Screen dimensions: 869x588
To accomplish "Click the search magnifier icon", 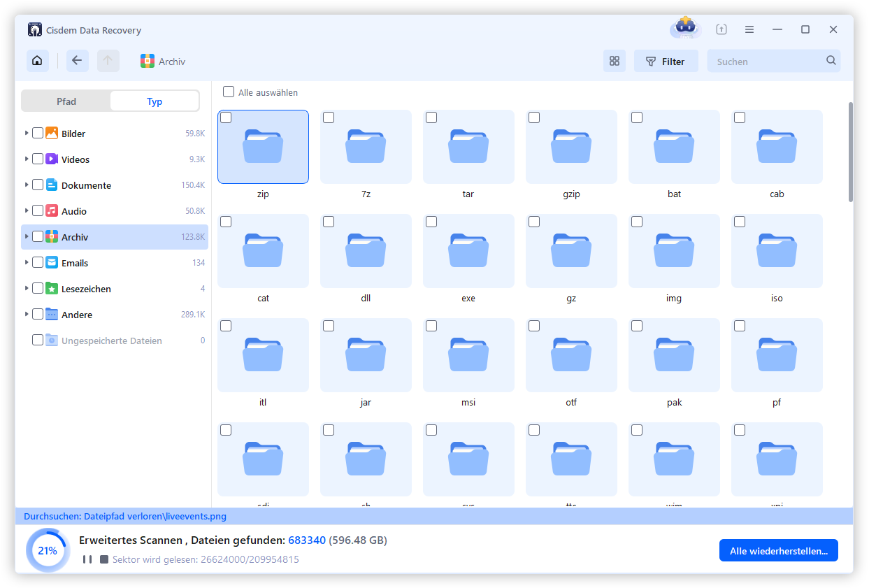I will click(x=831, y=61).
